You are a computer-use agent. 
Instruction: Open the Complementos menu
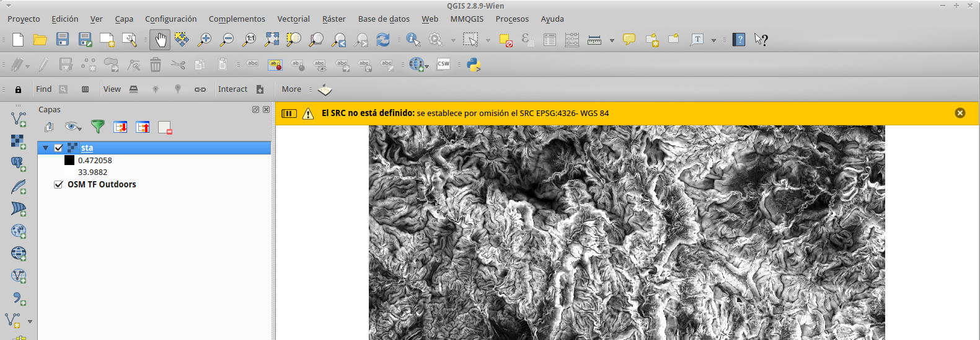237,19
